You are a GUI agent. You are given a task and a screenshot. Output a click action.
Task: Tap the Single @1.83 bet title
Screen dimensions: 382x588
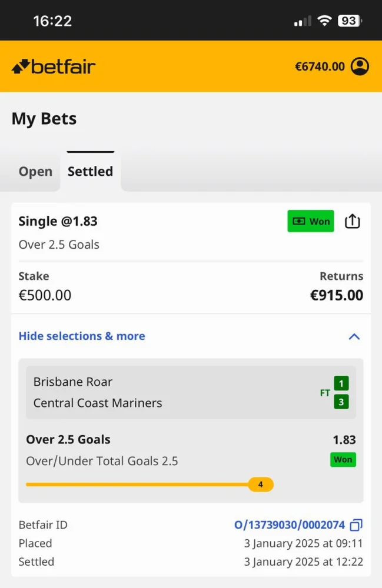click(x=58, y=221)
